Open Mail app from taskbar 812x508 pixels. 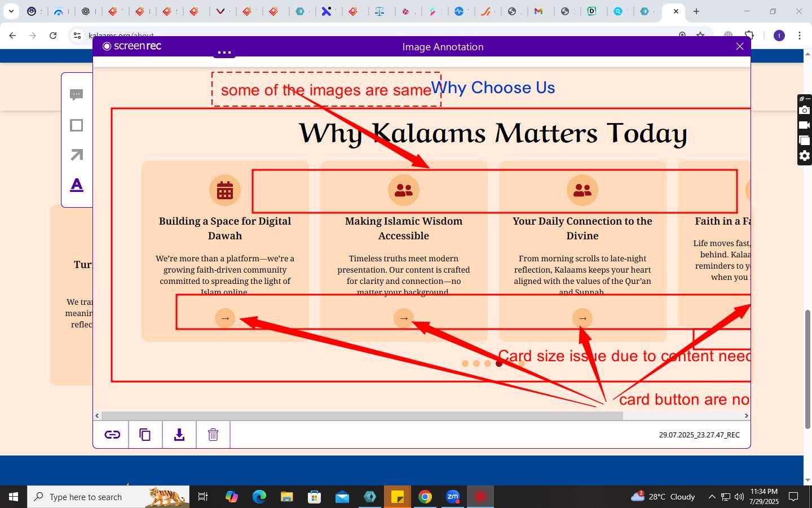[342, 497]
